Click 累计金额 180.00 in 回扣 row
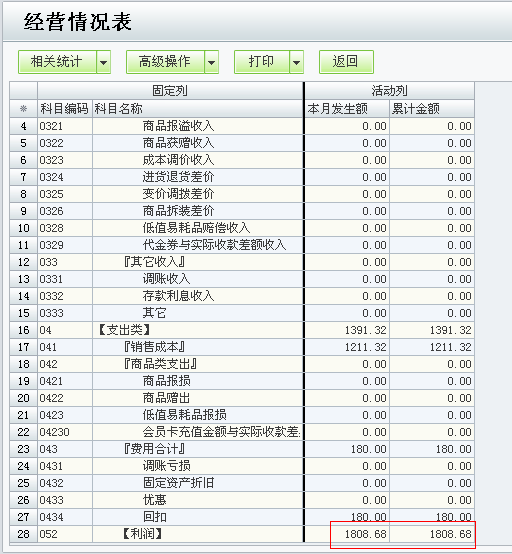Image resolution: width=512 pixels, height=554 pixels. pyautogui.click(x=432, y=517)
